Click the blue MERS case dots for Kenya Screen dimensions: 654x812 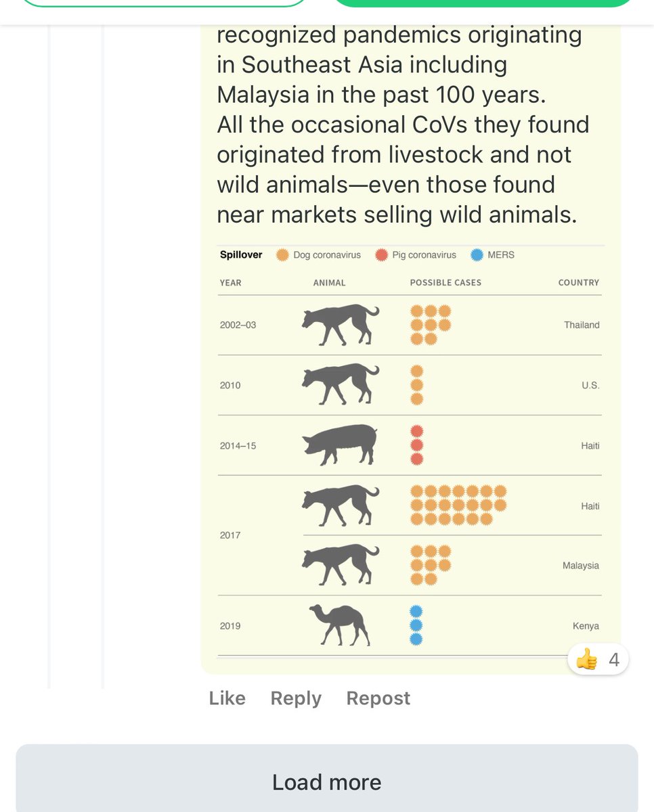416,625
